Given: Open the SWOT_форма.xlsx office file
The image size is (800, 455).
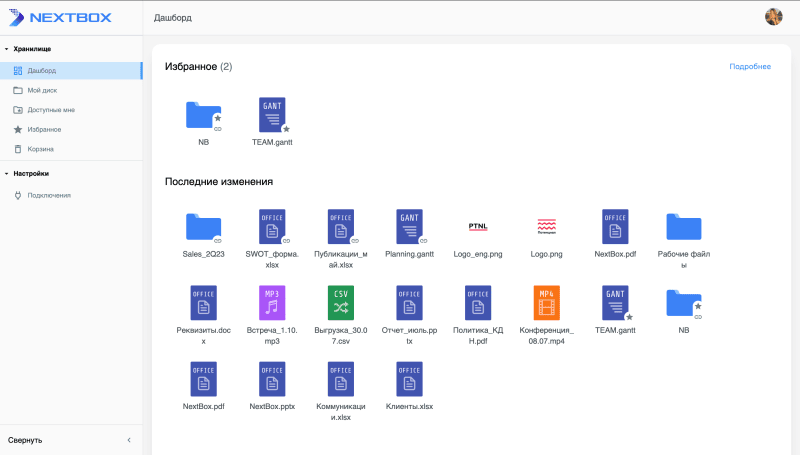Looking at the screenshot, I should (271, 227).
